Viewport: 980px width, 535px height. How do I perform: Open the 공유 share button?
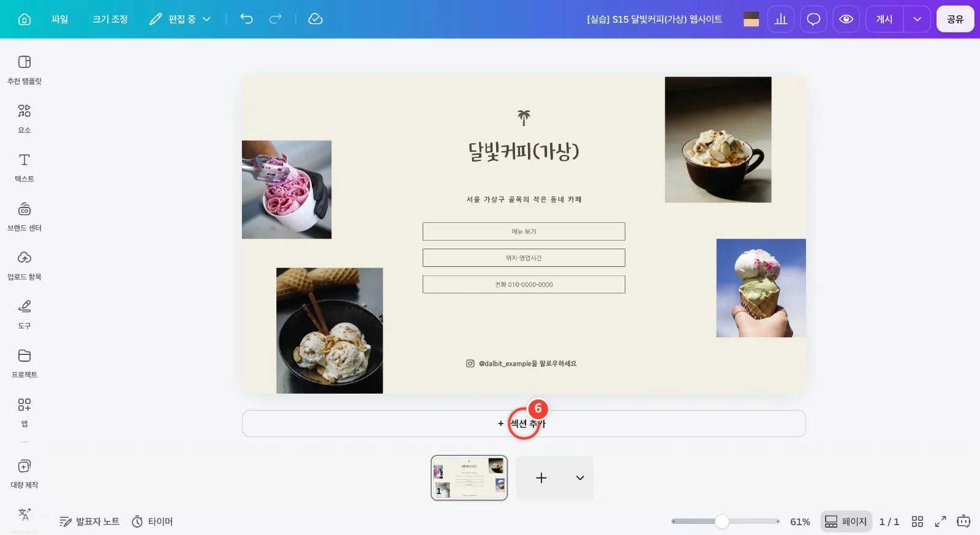[x=955, y=19]
